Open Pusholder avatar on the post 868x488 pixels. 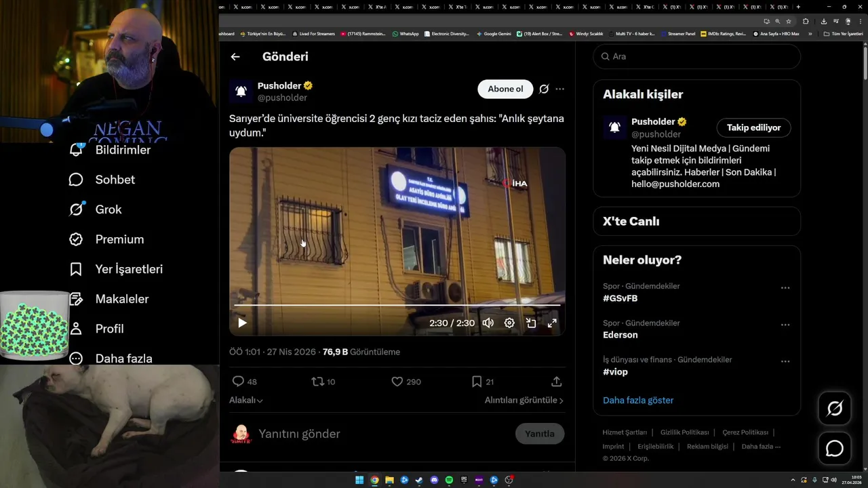click(240, 91)
